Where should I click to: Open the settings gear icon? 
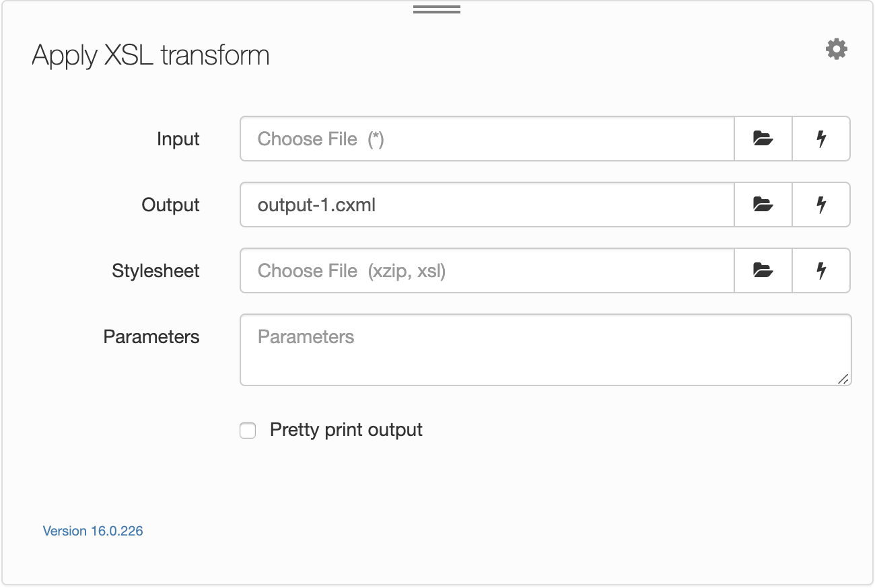coord(837,49)
